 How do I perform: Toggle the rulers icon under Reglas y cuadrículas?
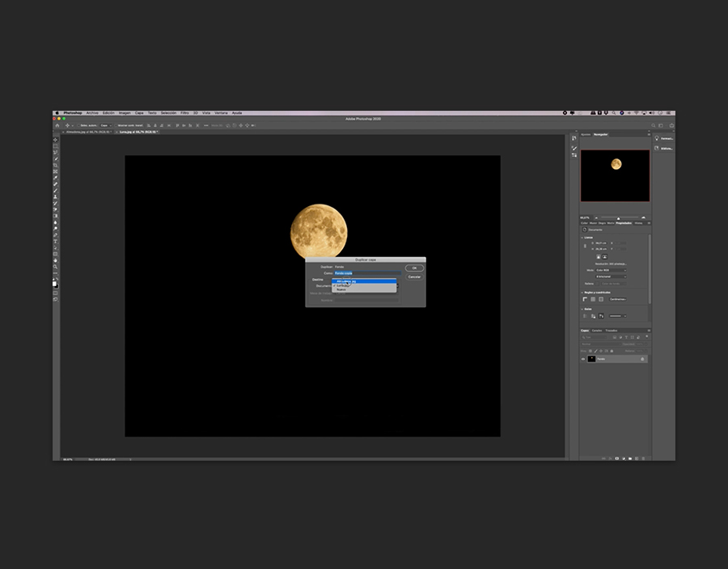click(x=585, y=300)
